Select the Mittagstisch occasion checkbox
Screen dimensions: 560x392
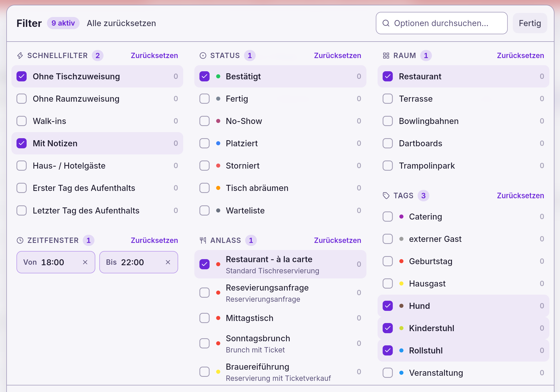(204, 318)
